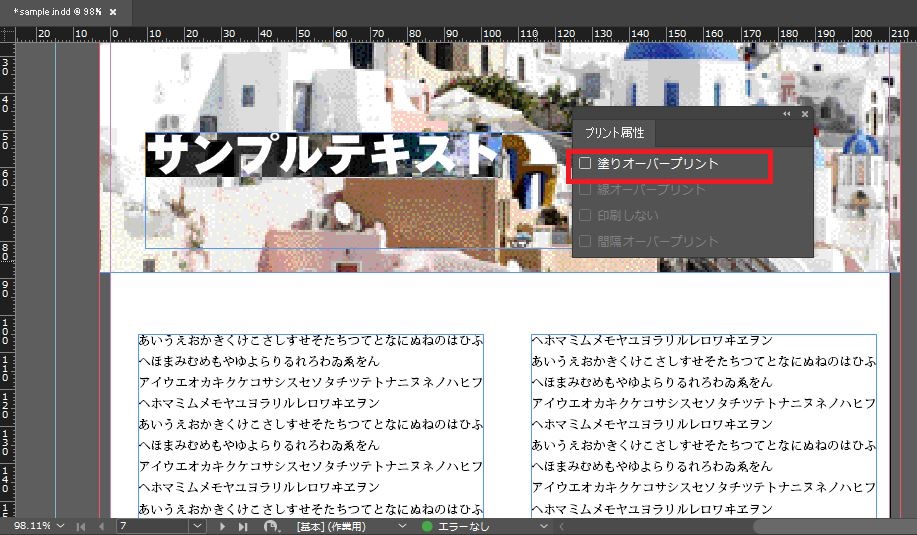Open the エラーなし preflight menu arrow
Screen dimensions: 917x535
(544, 526)
